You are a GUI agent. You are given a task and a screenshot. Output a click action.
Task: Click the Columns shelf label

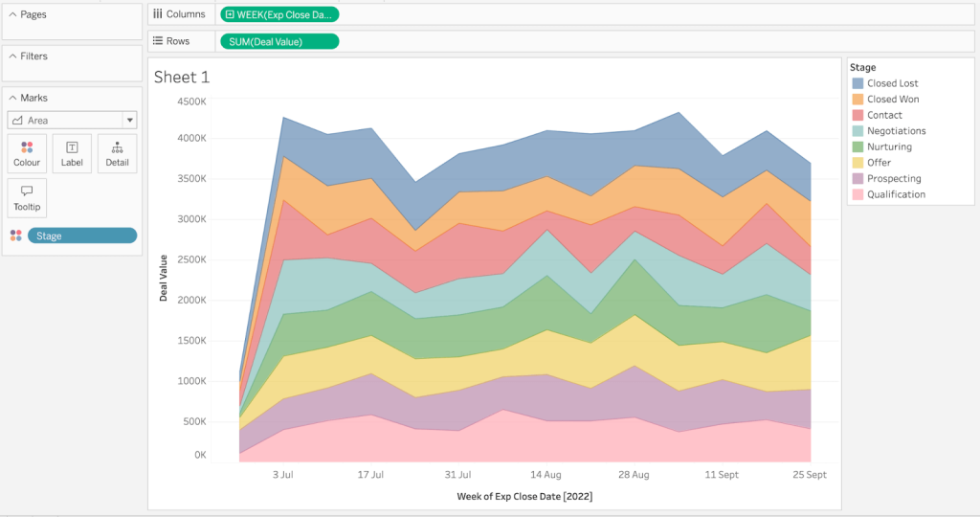point(186,13)
